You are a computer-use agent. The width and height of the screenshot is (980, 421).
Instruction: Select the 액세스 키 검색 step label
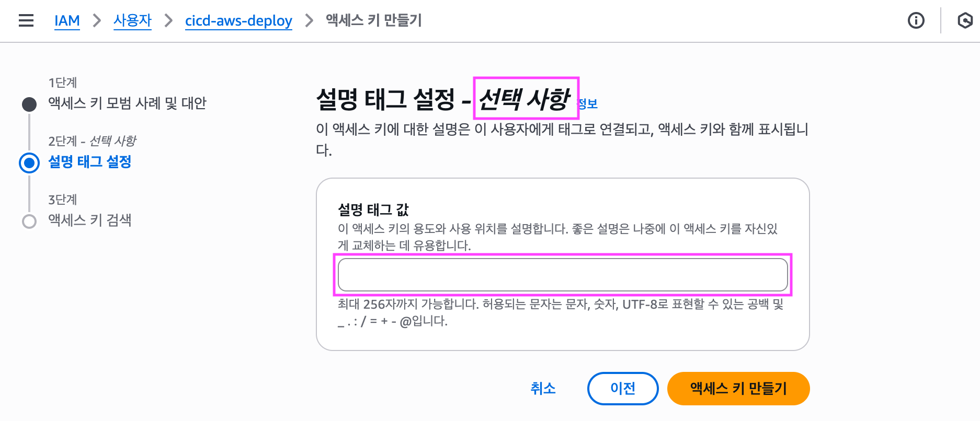tap(89, 220)
